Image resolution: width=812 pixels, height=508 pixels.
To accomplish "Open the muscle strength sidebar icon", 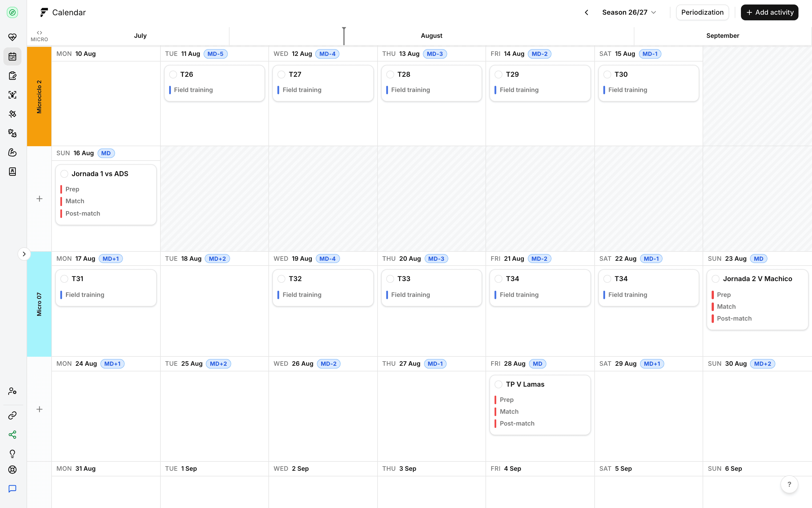I will point(12,152).
